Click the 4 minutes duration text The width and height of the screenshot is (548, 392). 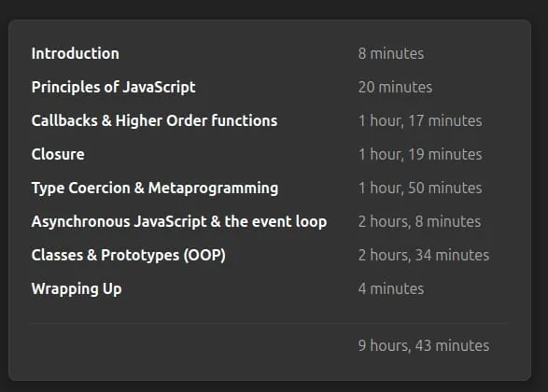(391, 289)
